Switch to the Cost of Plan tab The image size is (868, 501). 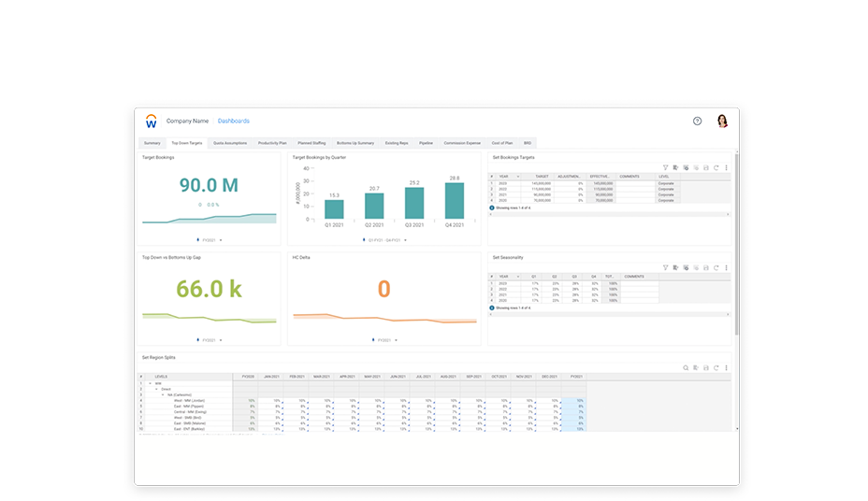(502, 143)
